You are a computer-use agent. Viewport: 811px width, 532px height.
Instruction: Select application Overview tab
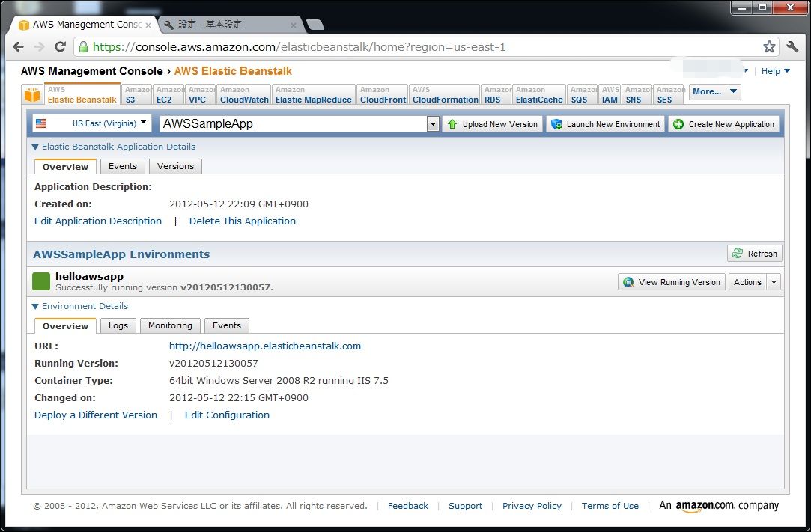(65, 166)
